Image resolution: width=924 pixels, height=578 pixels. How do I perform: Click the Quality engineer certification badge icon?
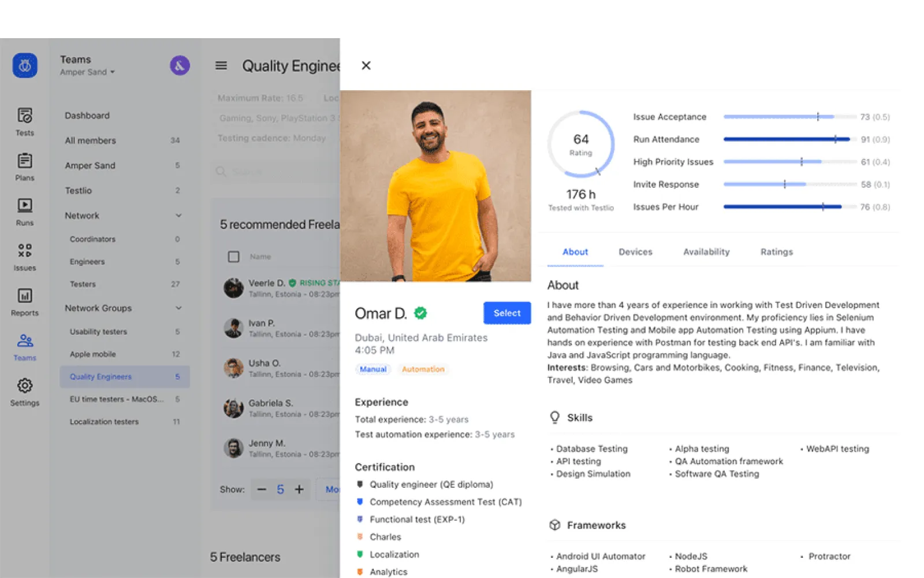click(360, 484)
